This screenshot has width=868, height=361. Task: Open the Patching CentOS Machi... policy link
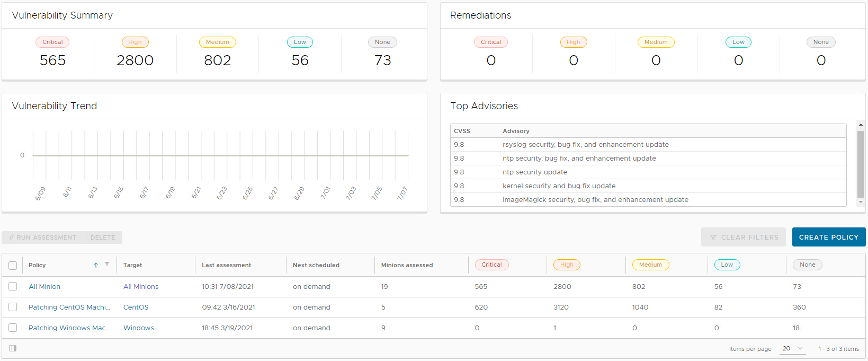tap(69, 307)
